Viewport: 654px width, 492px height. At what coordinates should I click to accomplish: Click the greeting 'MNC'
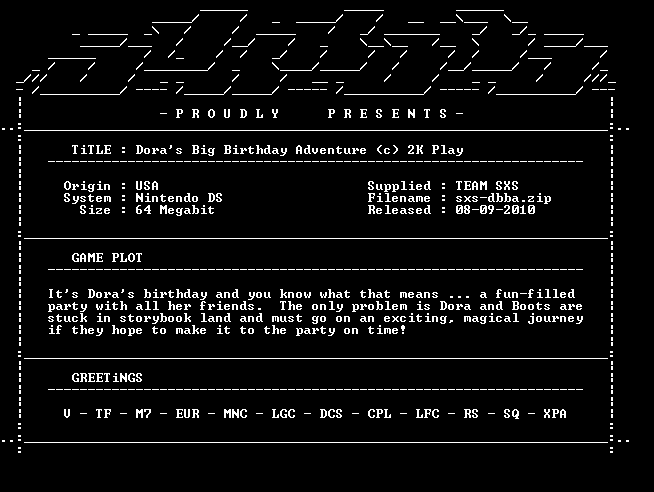235,414
